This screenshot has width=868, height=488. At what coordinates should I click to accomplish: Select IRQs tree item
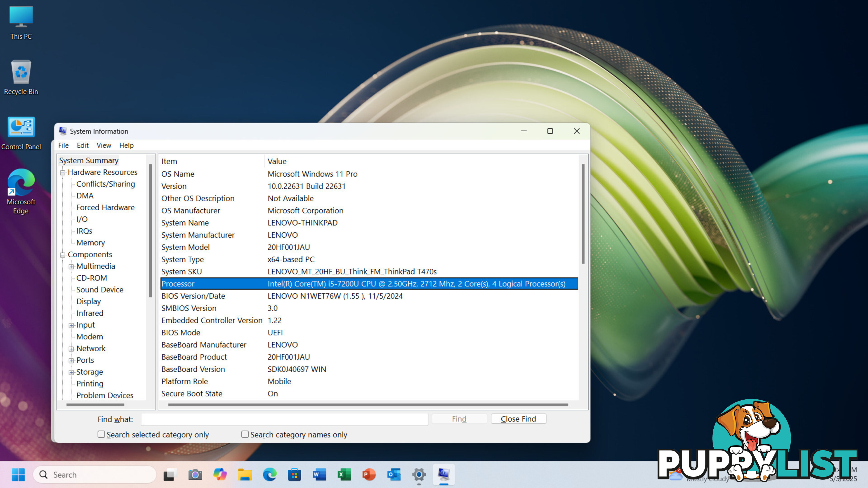pyautogui.click(x=84, y=231)
